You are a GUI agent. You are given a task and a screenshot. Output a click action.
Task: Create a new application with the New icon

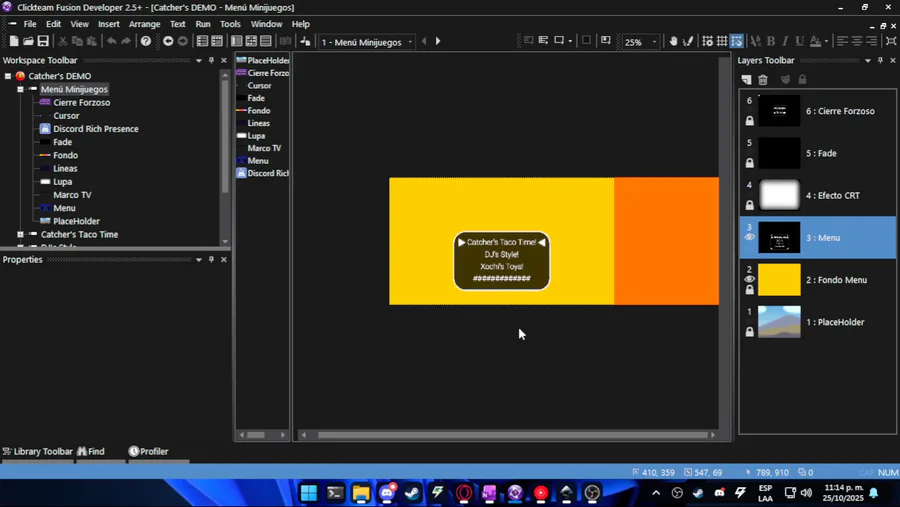pos(14,41)
